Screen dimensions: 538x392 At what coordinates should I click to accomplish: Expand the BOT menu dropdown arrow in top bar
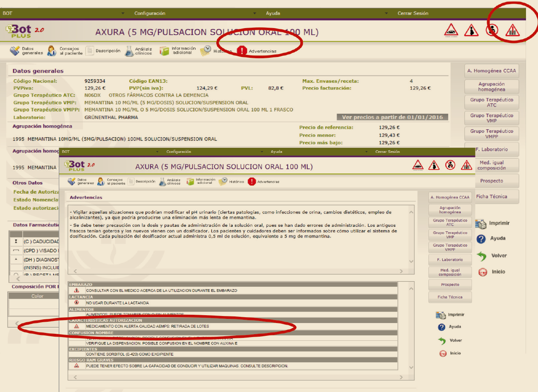point(123,14)
